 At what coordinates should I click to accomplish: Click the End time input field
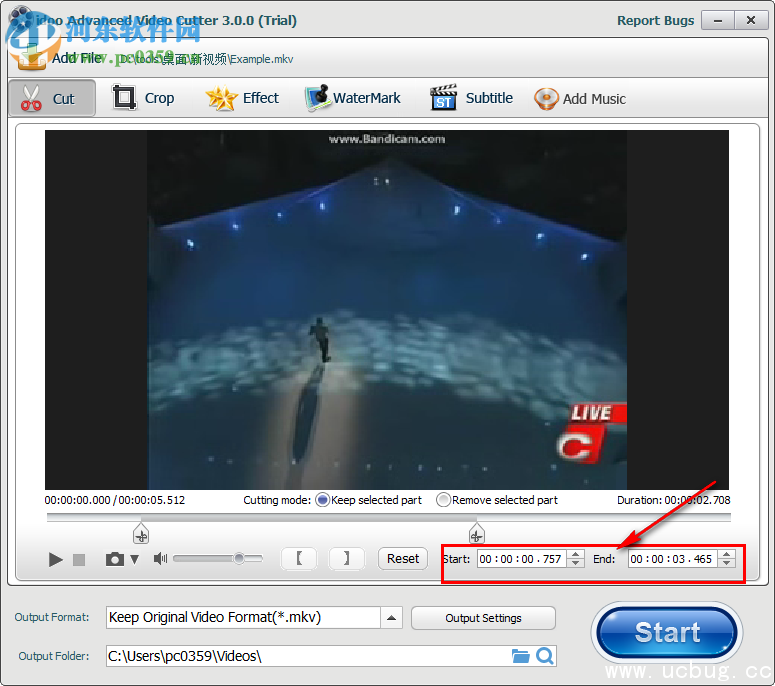click(x=673, y=559)
